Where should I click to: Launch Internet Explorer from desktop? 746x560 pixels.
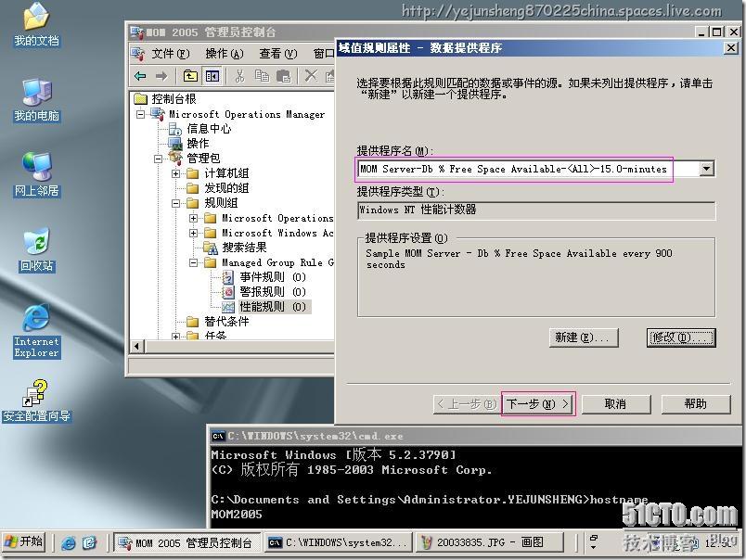pos(36,331)
